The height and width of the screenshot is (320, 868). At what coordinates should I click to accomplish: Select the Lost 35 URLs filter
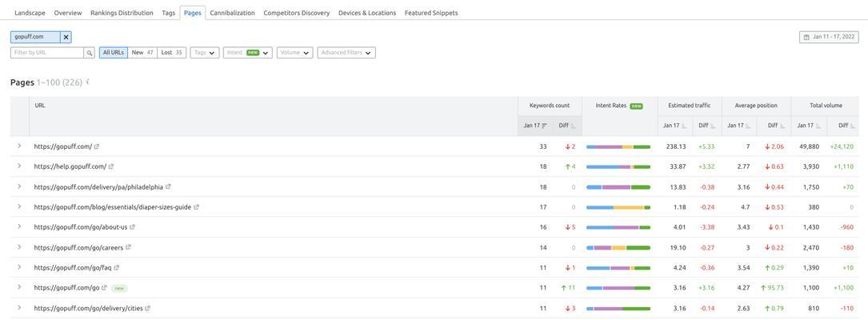tap(172, 53)
